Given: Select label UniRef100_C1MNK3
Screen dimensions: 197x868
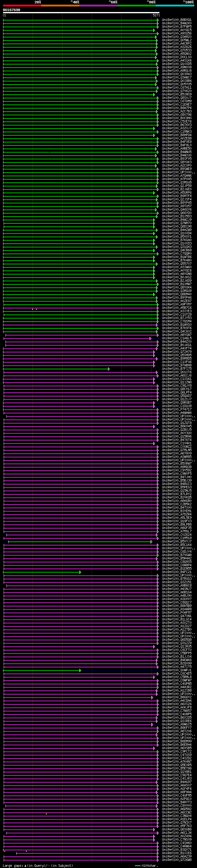Looking at the screenshot, I should (176, 132).
